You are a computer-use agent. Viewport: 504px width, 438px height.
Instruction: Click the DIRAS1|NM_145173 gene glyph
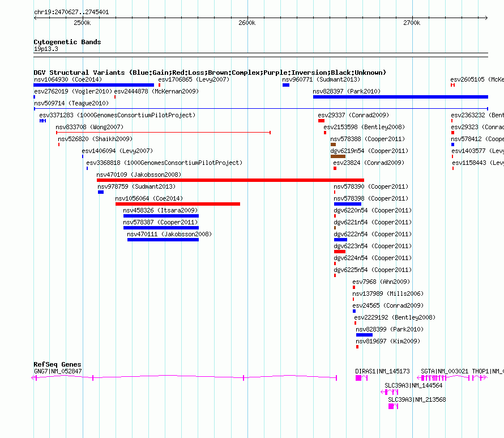click(362, 378)
